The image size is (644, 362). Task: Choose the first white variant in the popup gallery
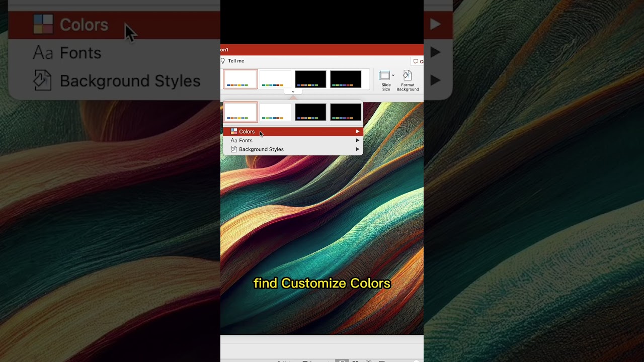[240, 112]
